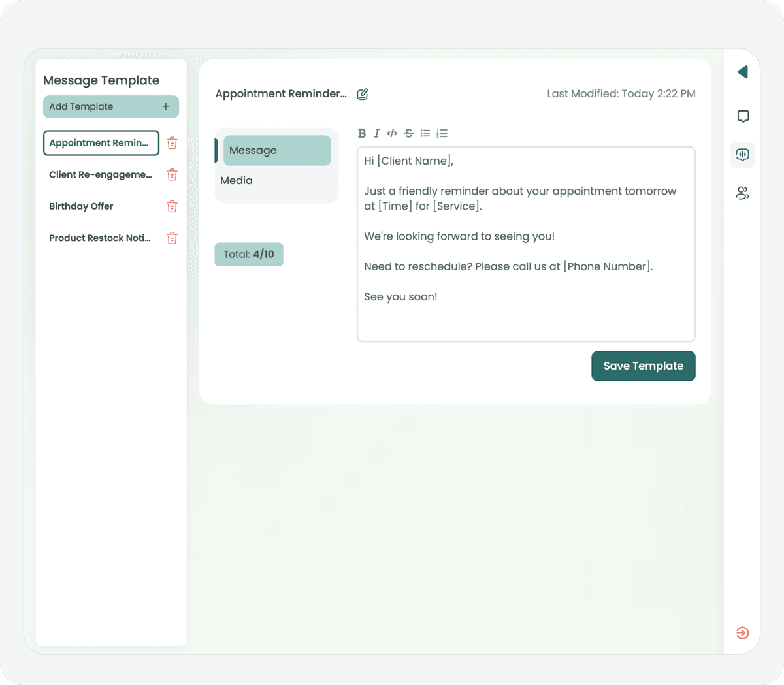
Task: Apply italic formatting to message text
Action: pos(376,133)
